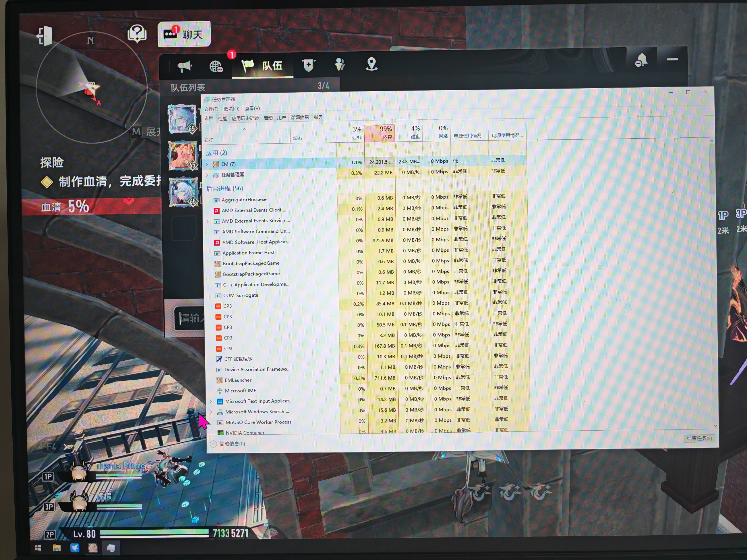The height and width of the screenshot is (560, 747).
Task: Click the 状态 column header
Action: [x=313, y=135]
